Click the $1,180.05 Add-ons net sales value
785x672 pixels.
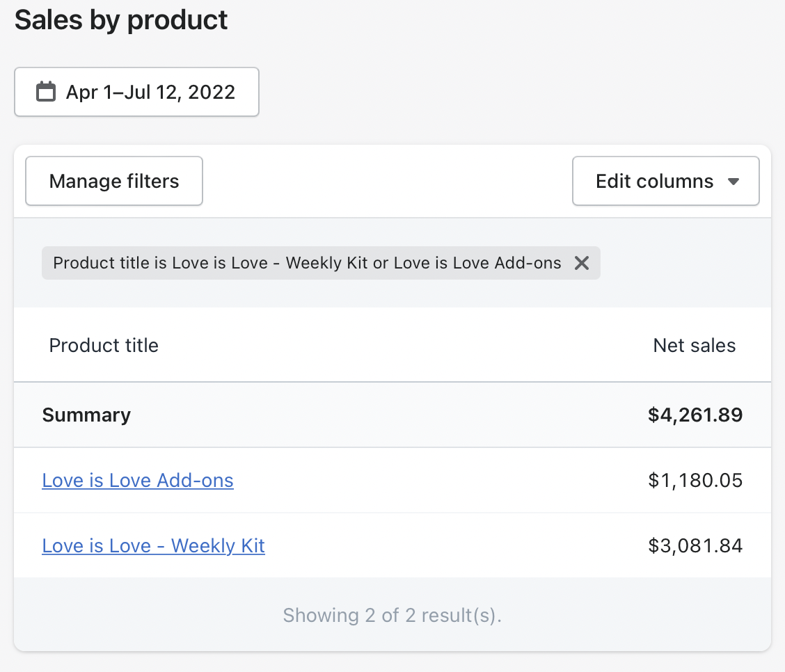(x=695, y=480)
